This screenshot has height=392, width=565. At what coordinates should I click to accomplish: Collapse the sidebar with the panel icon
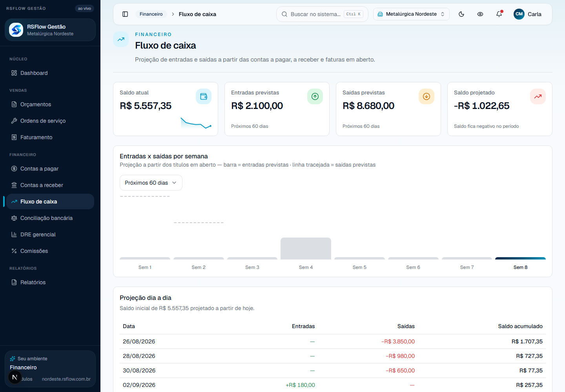125,14
